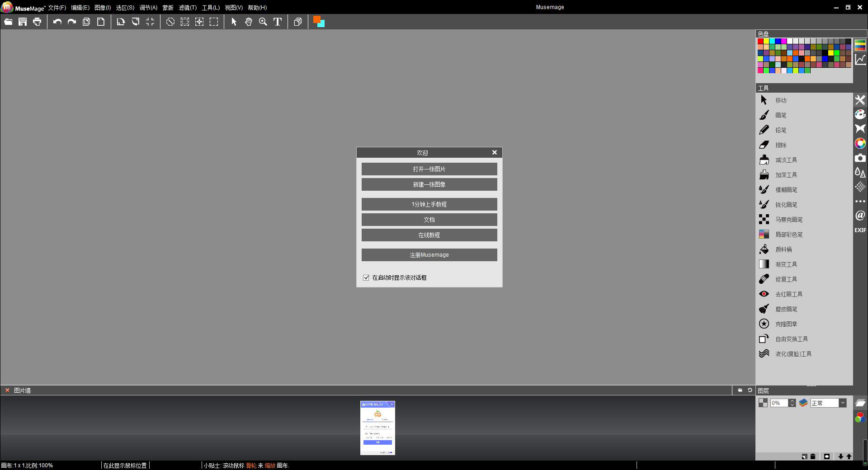Open the 视图(V) menu
The height and width of the screenshot is (470, 868).
pos(234,8)
